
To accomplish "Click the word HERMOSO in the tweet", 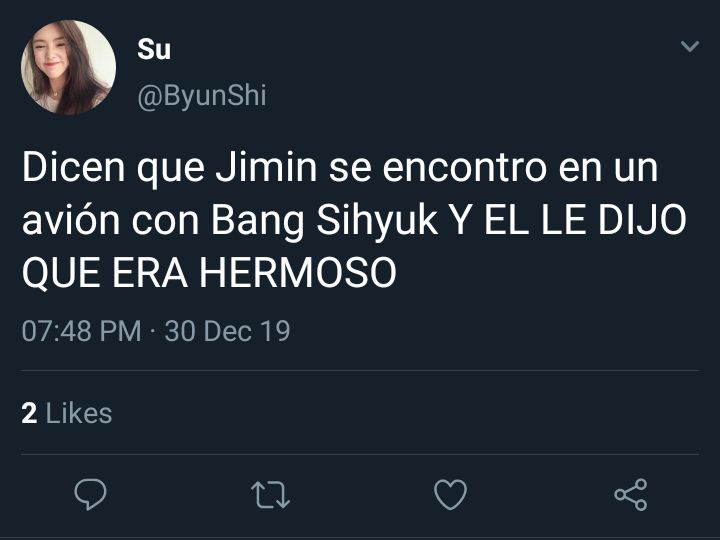I will coord(298,273).
